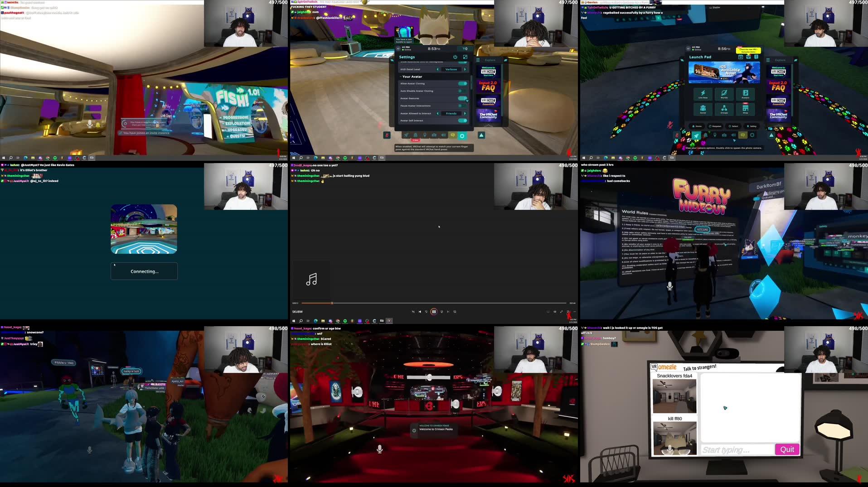This screenshot has width=868, height=487.
Task: Enable Auto Disable Avatar Cloning
Action: click(x=462, y=91)
